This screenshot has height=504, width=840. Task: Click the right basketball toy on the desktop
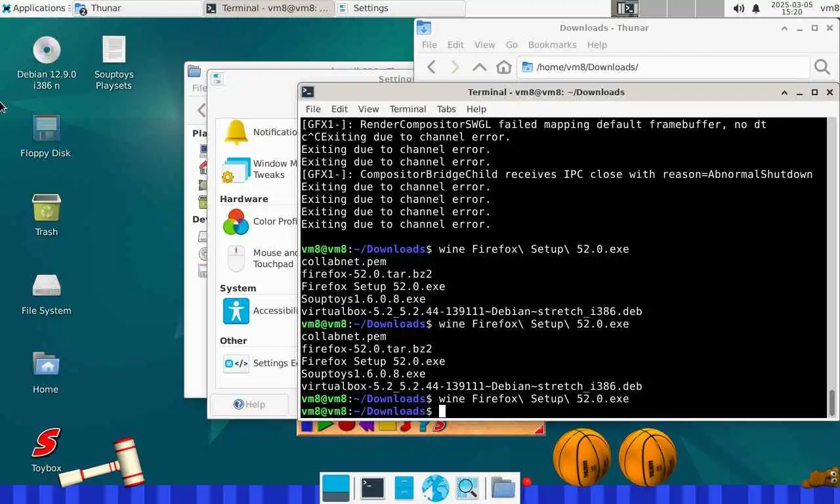point(647,457)
